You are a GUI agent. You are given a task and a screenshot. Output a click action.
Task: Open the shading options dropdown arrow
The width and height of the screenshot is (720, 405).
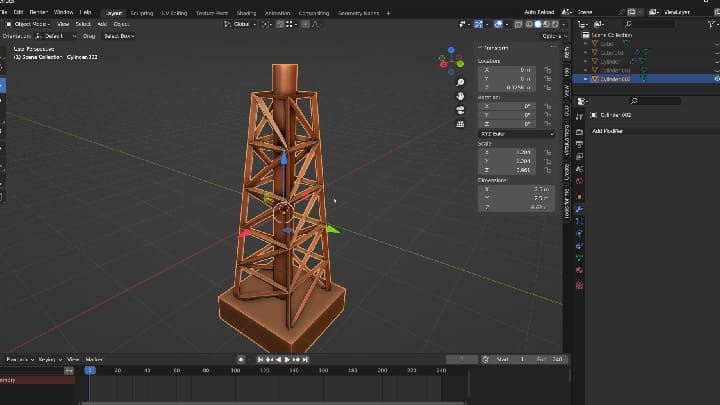coord(564,24)
